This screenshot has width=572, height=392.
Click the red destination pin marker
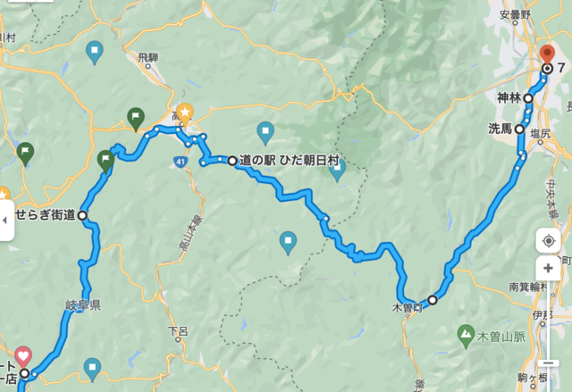(x=547, y=55)
